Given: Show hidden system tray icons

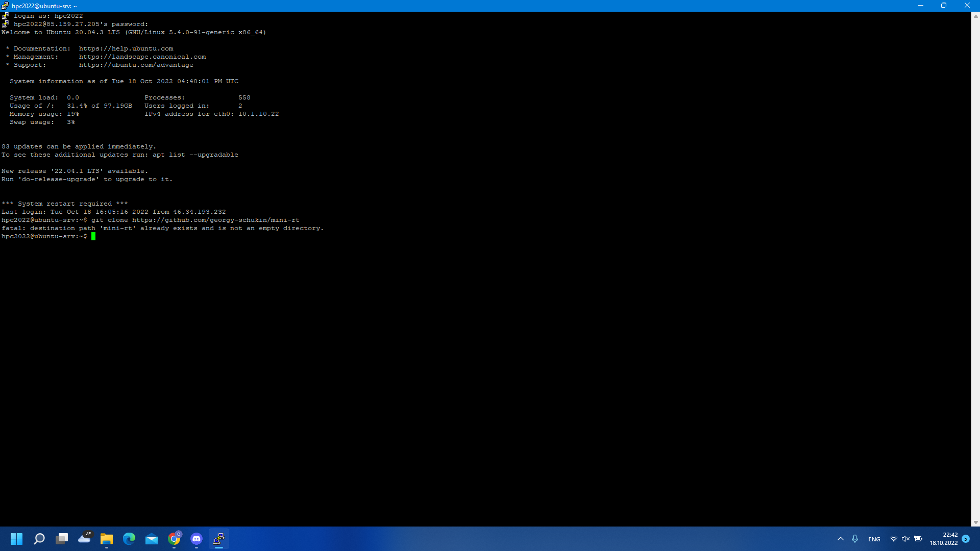Looking at the screenshot, I should [x=841, y=539].
